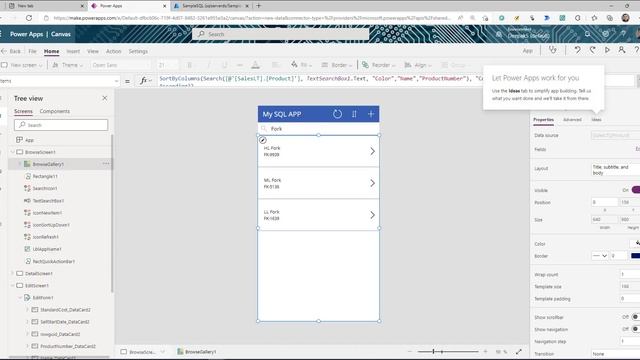640x360 pixels.
Task: Open a new browser tab with plus
Action: (258, 6)
